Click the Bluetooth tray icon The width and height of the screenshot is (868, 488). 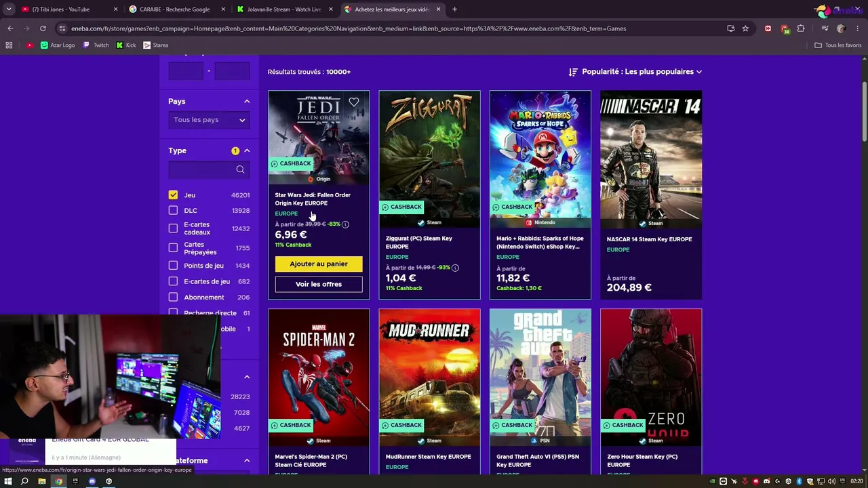(x=800, y=481)
